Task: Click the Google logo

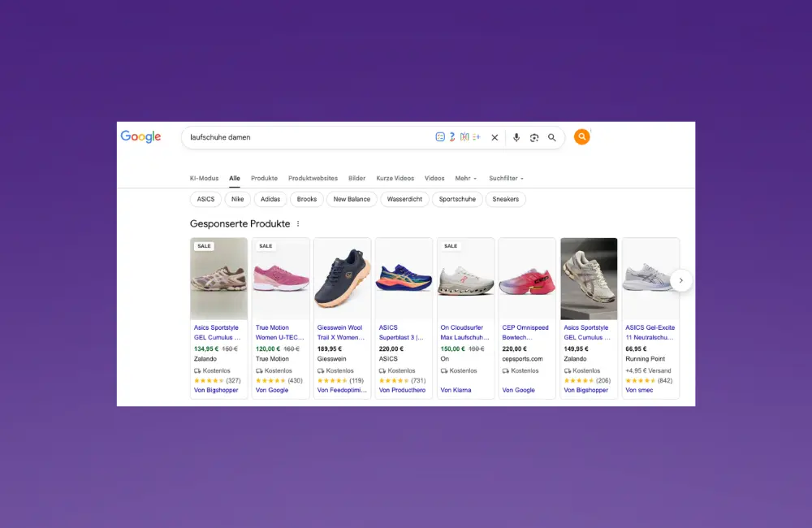Action: point(140,136)
